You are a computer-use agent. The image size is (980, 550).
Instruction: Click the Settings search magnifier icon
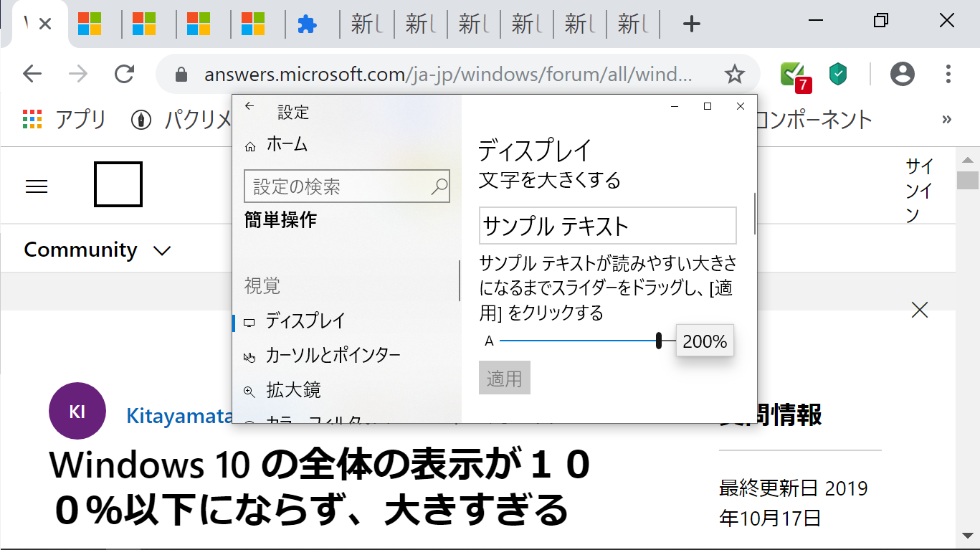[439, 187]
